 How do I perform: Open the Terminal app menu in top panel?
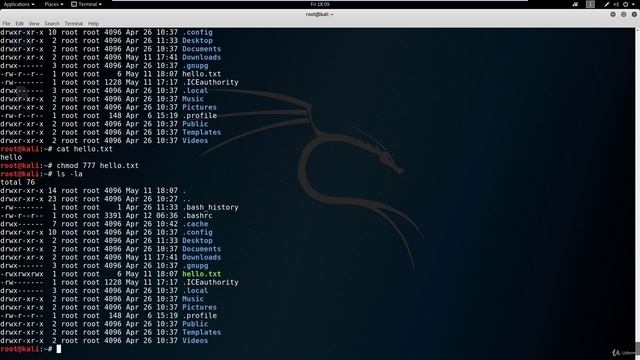tap(87, 4)
